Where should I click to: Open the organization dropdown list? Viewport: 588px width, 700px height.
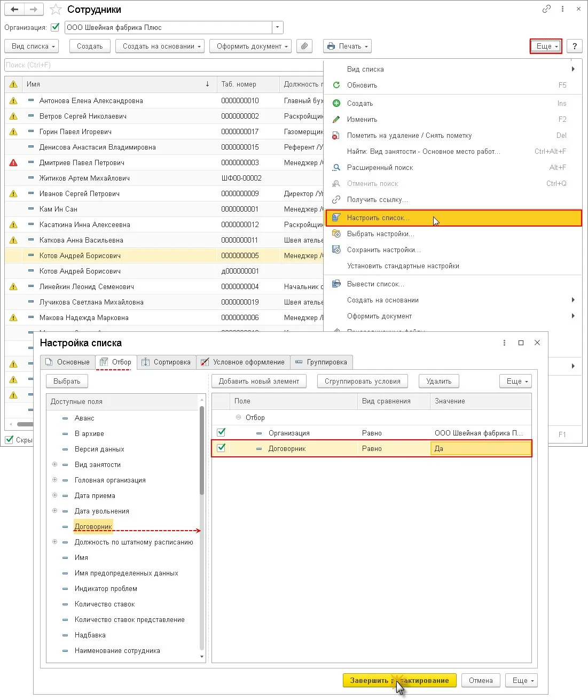click(277, 27)
